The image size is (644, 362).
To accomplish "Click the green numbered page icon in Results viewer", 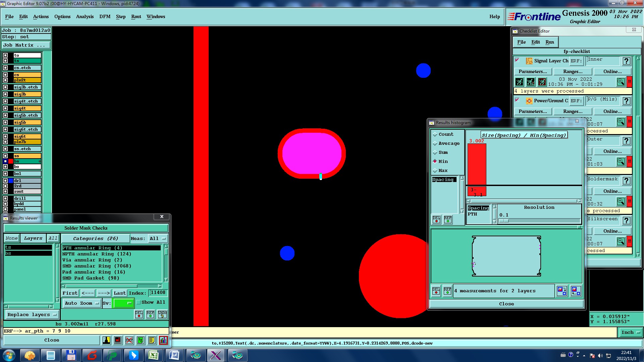I will pos(141,340).
